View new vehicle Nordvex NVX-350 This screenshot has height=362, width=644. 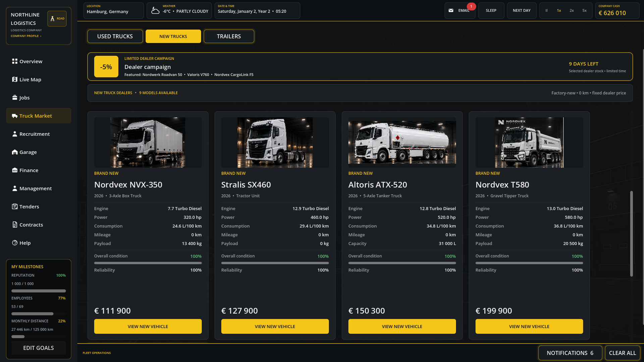coord(148,326)
